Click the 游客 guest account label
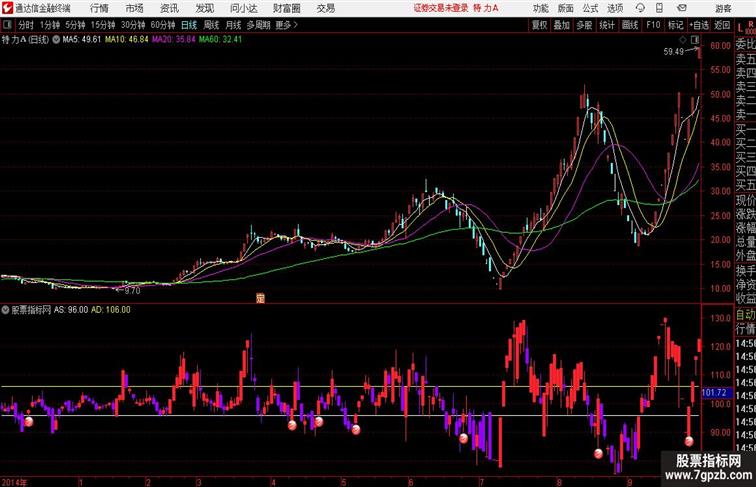Viewport: 756px width, 487px height. [x=723, y=8]
